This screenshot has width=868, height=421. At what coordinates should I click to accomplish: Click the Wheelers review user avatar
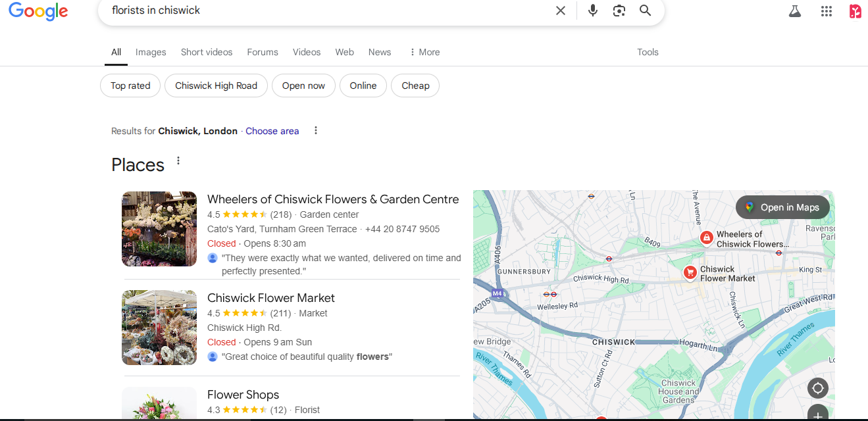(213, 258)
